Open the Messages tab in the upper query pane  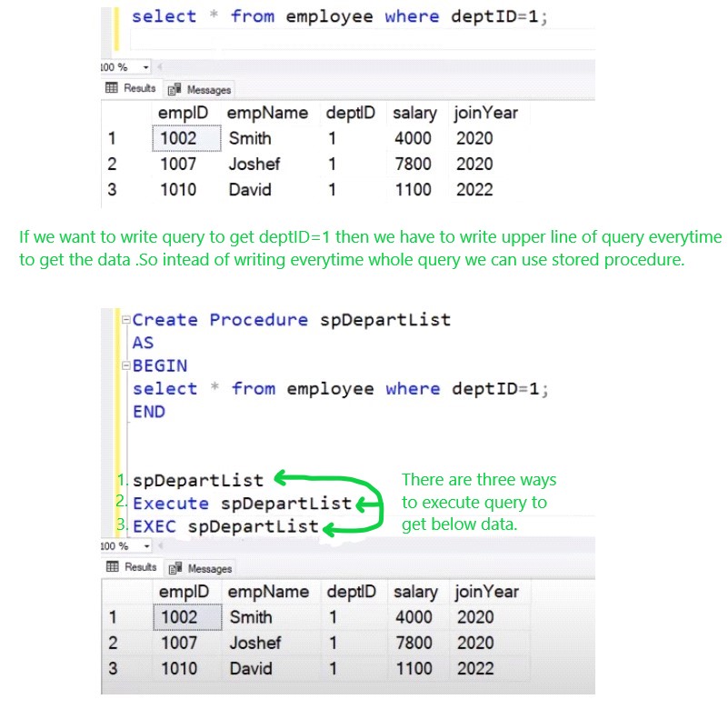click(200, 90)
